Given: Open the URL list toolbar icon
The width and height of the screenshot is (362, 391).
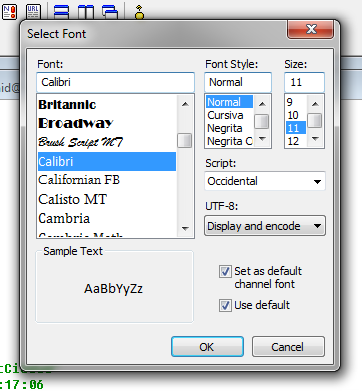Looking at the screenshot, I should point(33,11).
